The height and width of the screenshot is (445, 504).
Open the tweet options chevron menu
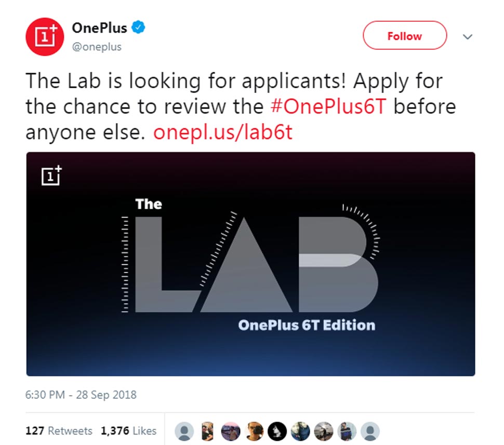click(468, 37)
